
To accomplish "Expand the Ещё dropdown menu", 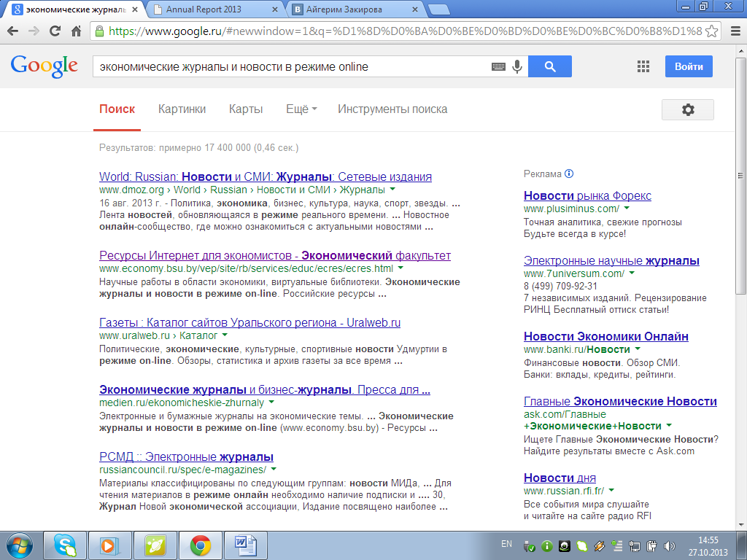I will point(301,109).
